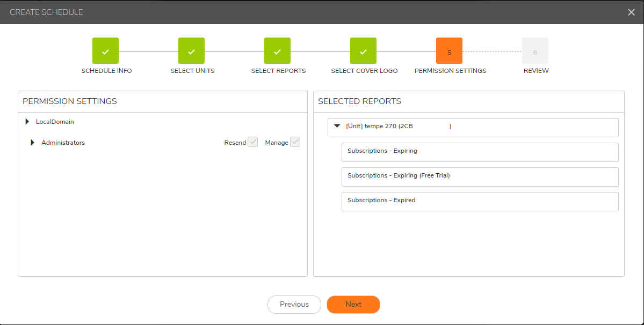This screenshot has height=325, width=644.
Task: Click the Next button
Action: tap(353, 305)
